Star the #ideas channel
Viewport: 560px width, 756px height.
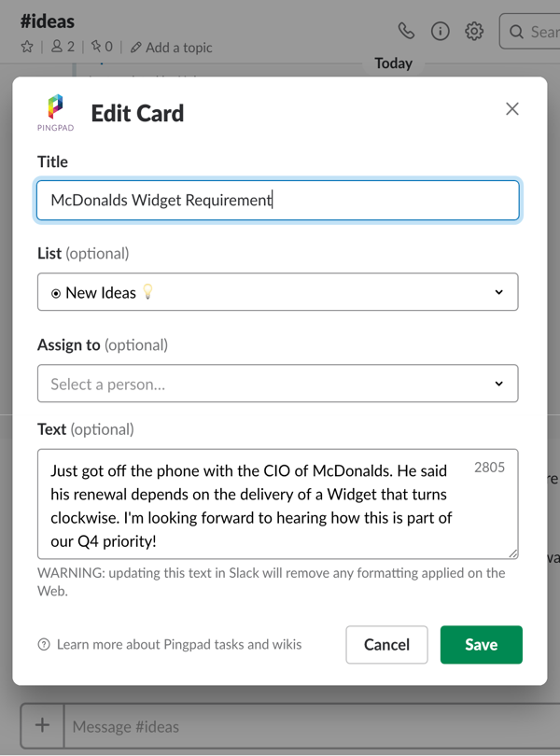(27, 47)
